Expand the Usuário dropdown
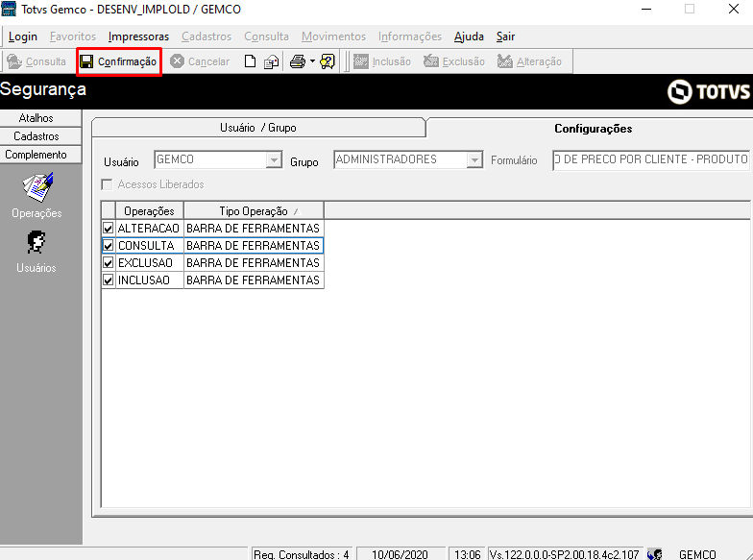 pyautogui.click(x=274, y=159)
